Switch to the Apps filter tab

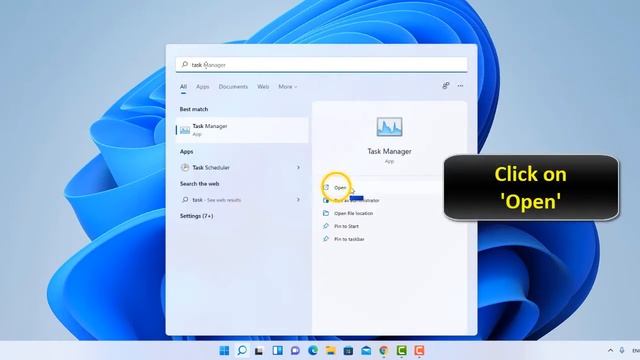point(202,87)
